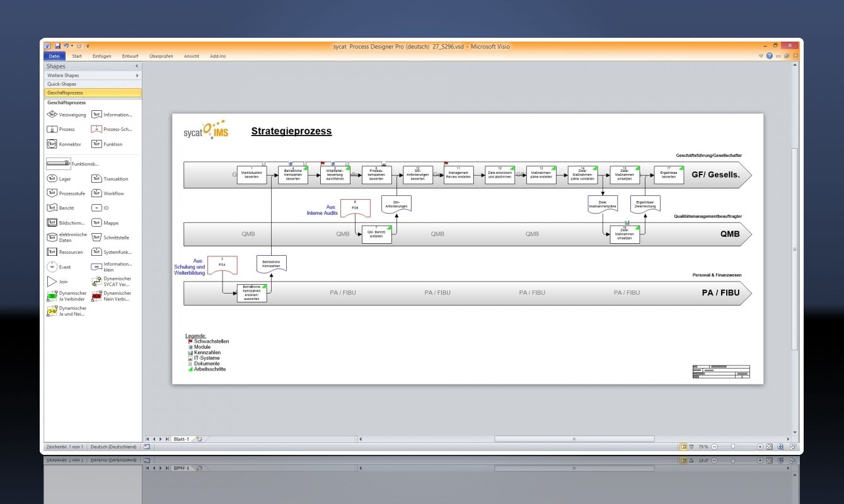Select the Prozess shape

tap(61, 129)
